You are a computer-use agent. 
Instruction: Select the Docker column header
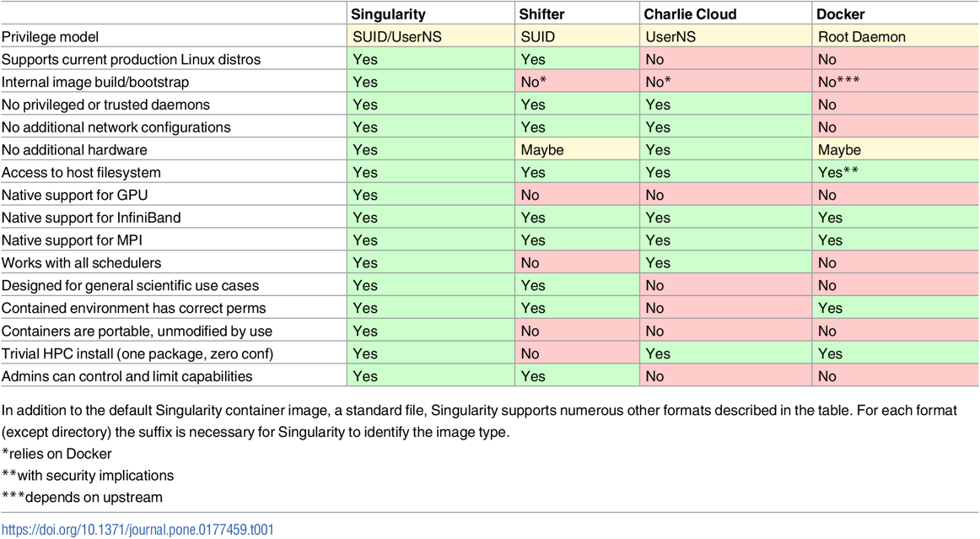click(x=840, y=14)
